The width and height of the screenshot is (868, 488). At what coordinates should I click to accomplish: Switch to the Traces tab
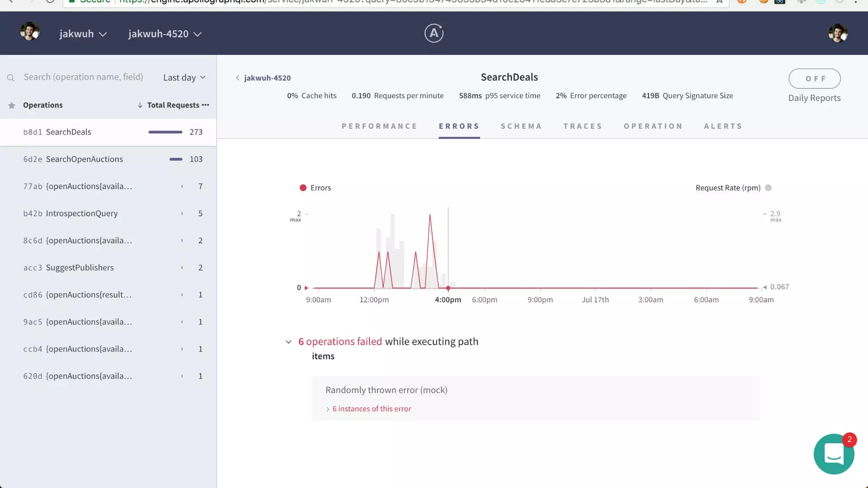(x=583, y=126)
